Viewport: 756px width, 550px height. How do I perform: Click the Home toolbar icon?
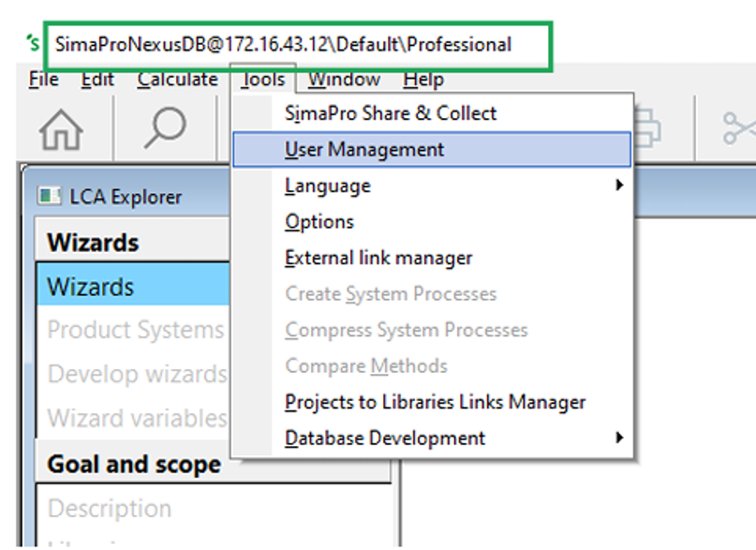click(x=61, y=129)
